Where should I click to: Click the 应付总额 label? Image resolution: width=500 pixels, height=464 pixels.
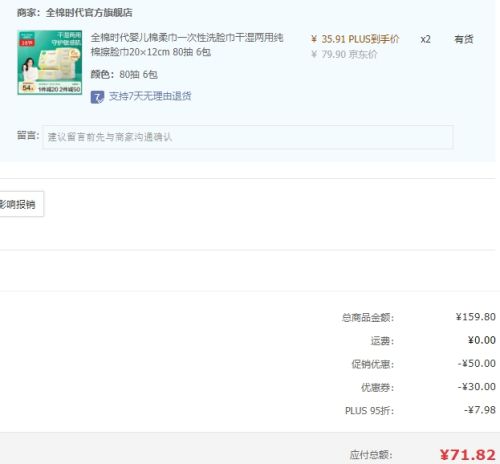(371, 455)
